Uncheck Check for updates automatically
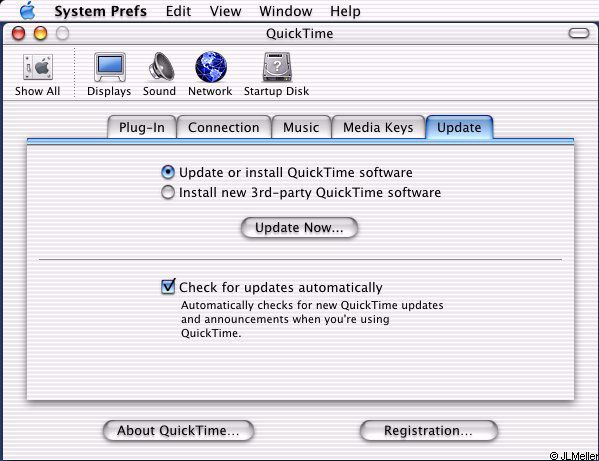The height and width of the screenshot is (461, 599). click(168, 286)
